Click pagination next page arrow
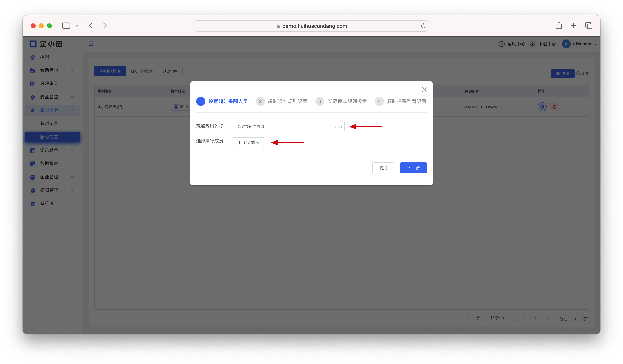This screenshot has width=623, height=364. 547,318
